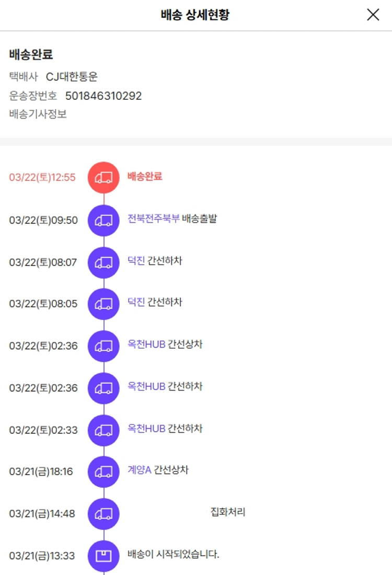Click the truck icon for 08:07 덕진

click(103, 262)
